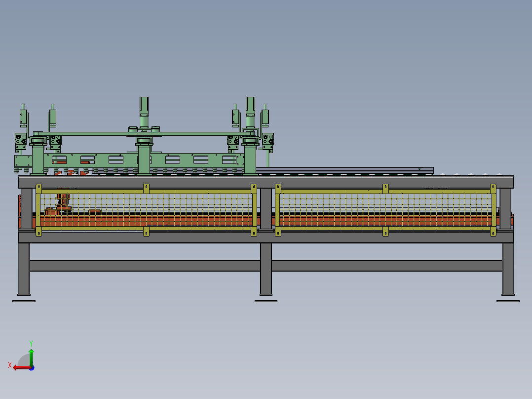Select the center foot pad under middle leg

266,301
